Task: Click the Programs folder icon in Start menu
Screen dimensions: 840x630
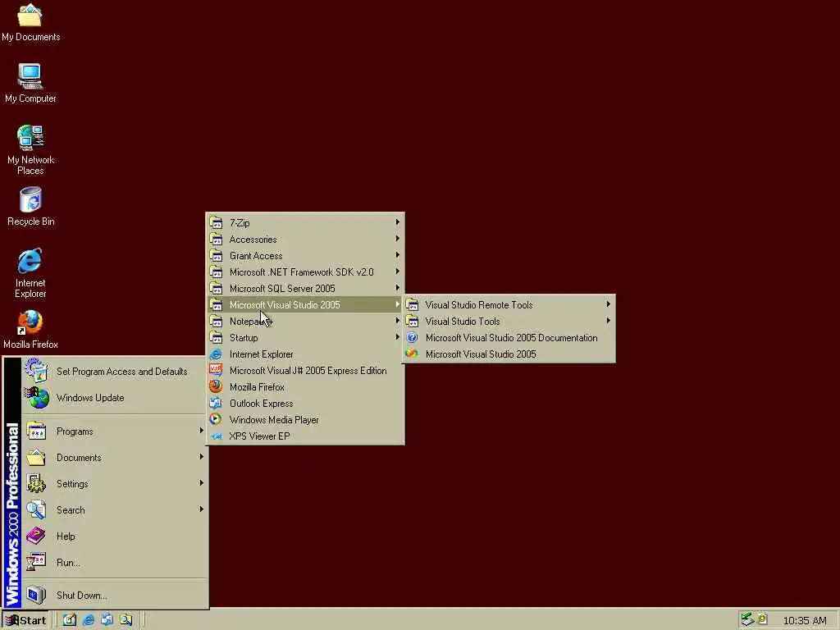Action: [x=36, y=431]
